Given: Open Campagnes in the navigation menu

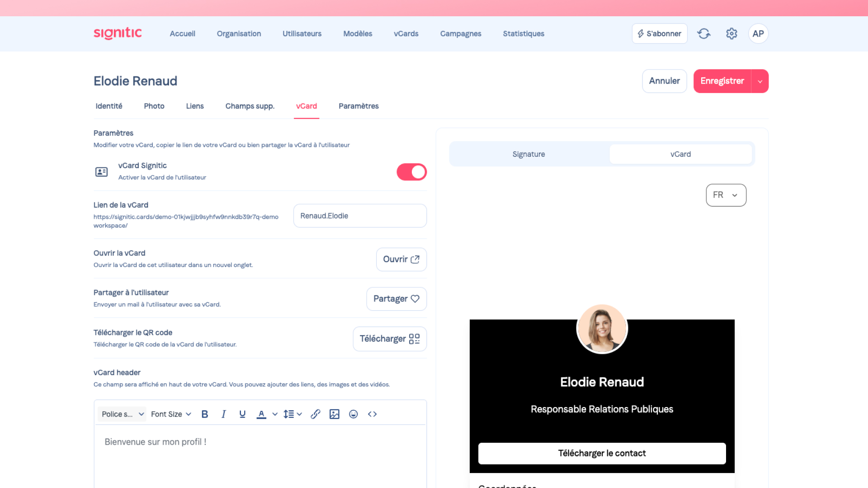Looking at the screenshot, I should [461, 33].
